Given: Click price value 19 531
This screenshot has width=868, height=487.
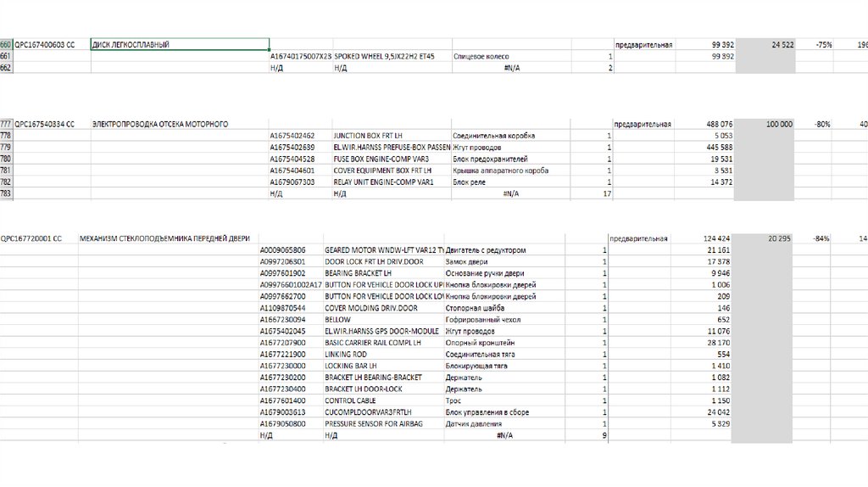Looking at the screenshot, I should click(704, 159).
